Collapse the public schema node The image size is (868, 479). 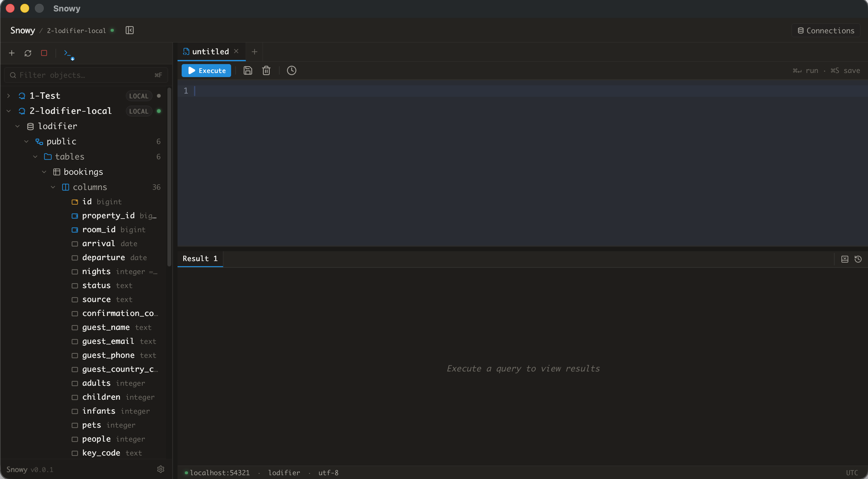(x=26, y=141)
